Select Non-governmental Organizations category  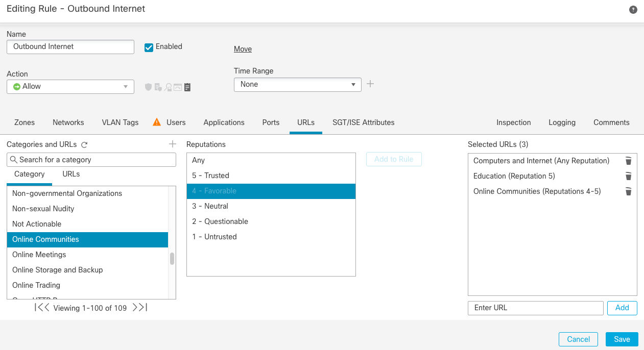(x=87, y=193)
